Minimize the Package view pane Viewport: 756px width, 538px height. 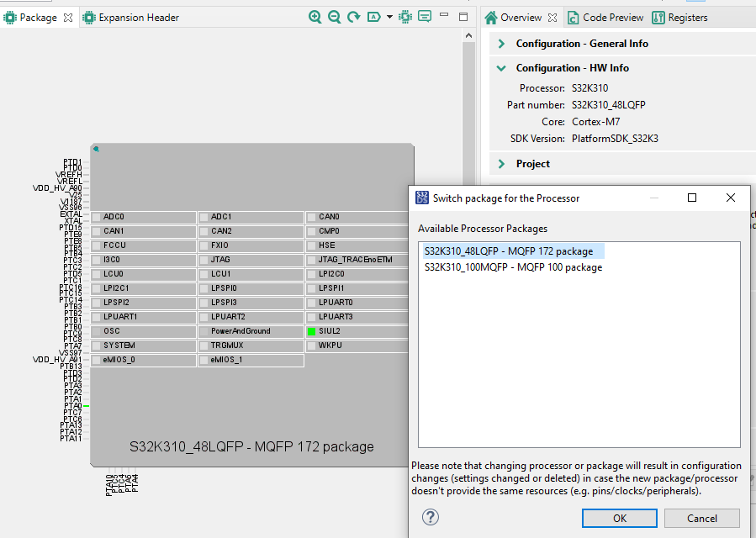click(444, 15)
